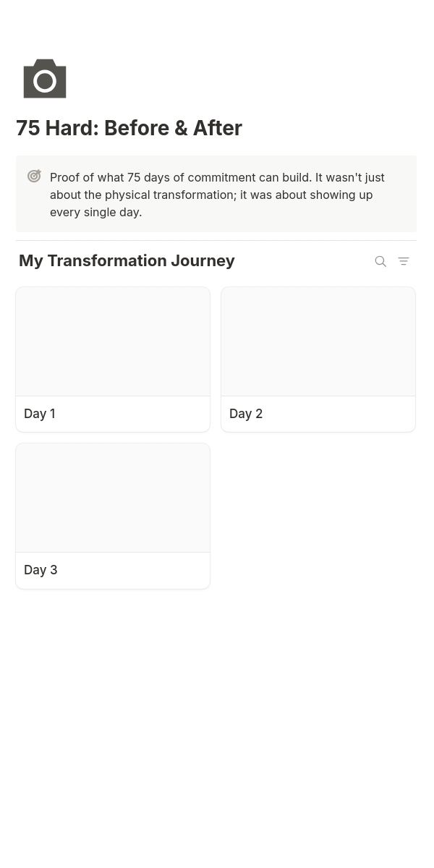Screen dimensions: 434x868
Task: Open the search icon beside My Transformation Journey
Action: tap(380, 261)
